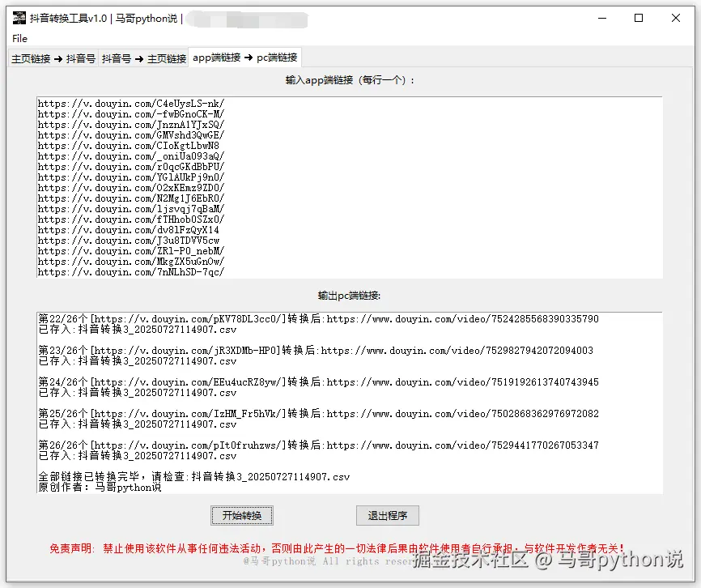Click the input line O2xKEmz9ZD0 link

coord(131,188)
